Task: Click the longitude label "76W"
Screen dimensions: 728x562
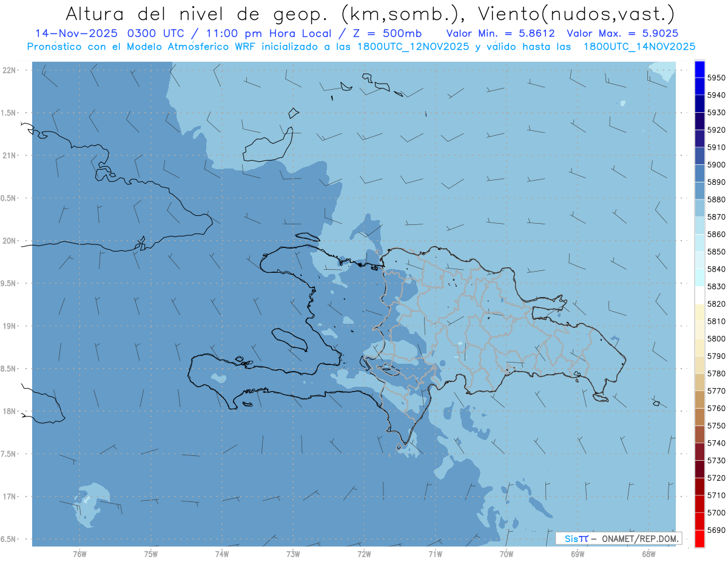Action: (79, 554)
